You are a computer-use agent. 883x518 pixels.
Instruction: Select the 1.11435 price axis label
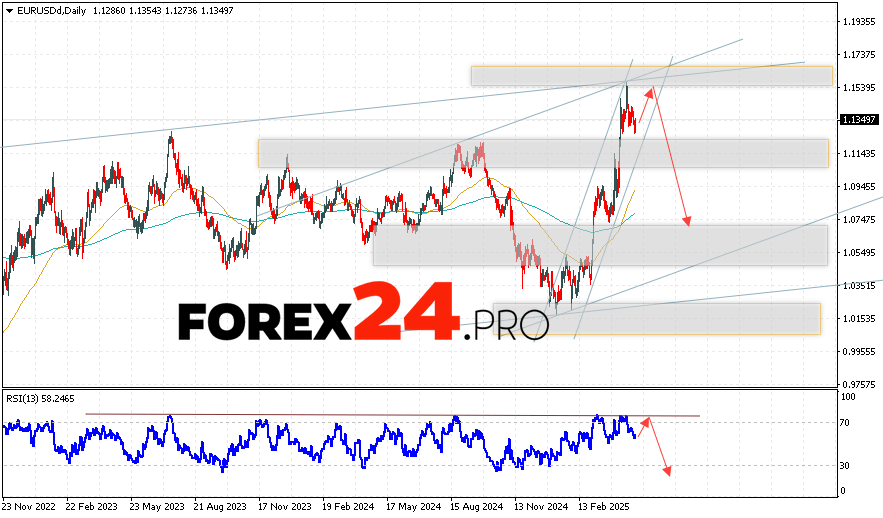click(859, 154)
